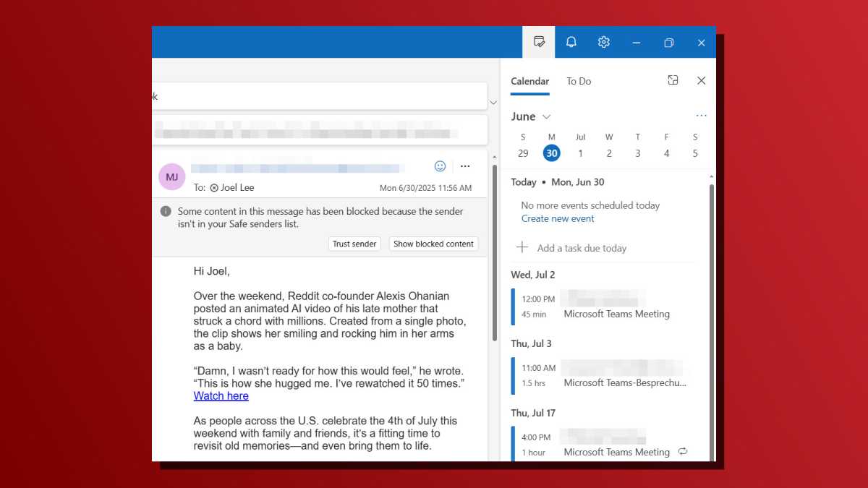Click plus icon to add a task
Image resolution: width=868 pixels, height=488 pixels.
[522, 247]
